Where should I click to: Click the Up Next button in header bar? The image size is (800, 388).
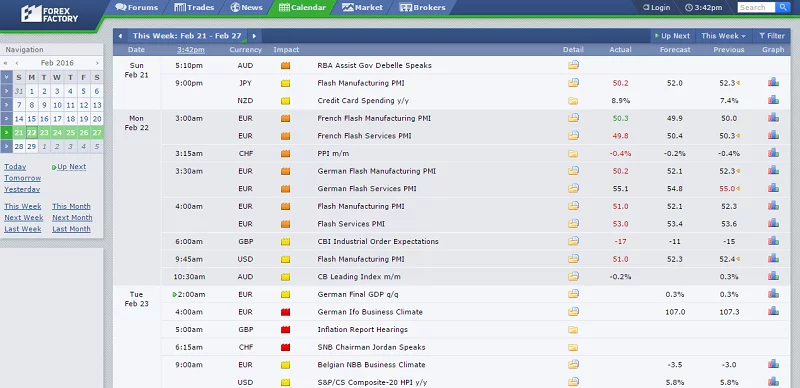[672, 36]
